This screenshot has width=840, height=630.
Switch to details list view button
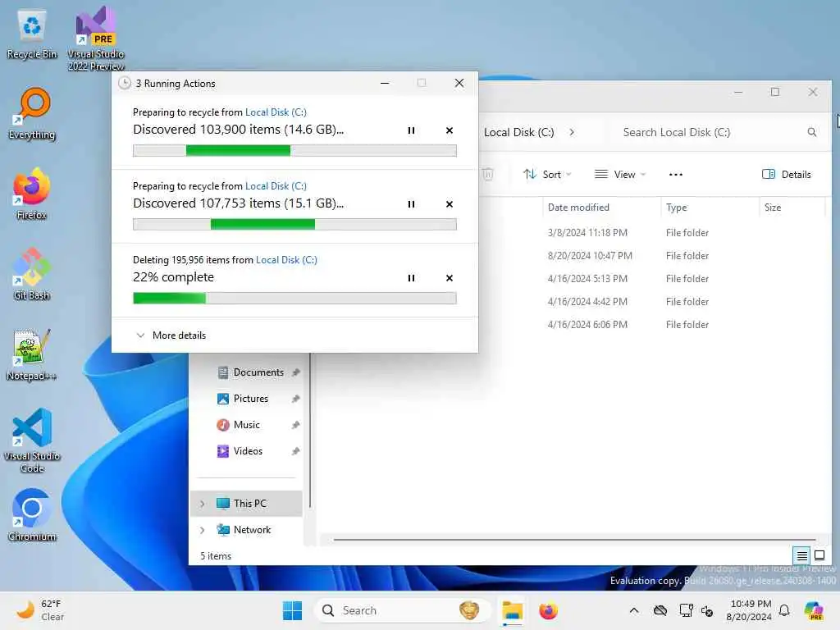801,555
